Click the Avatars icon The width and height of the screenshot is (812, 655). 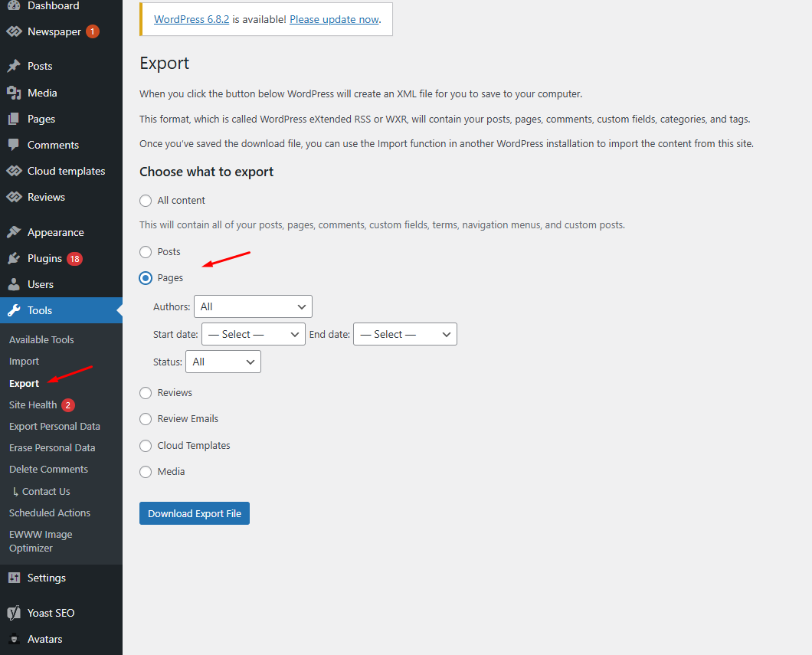click(x=14, y=639)
